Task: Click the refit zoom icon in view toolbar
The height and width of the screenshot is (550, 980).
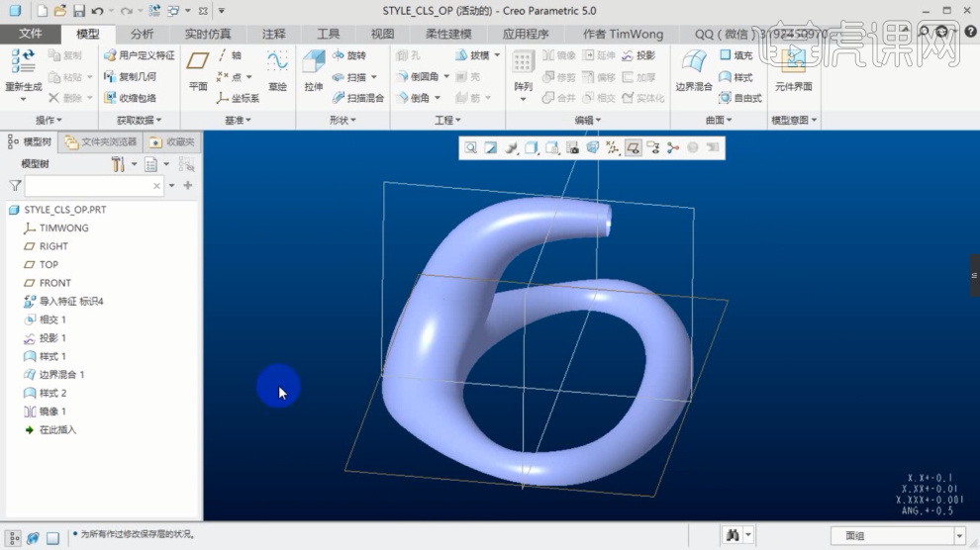Action: [471, 148]
